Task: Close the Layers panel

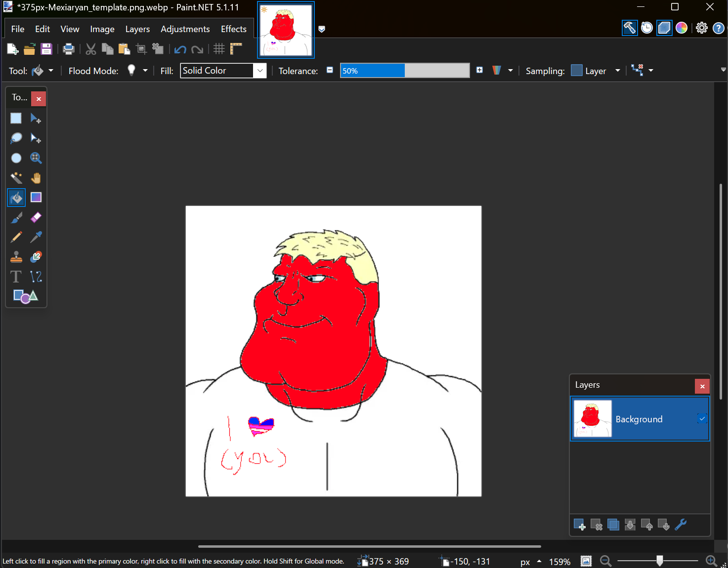Action: point(702,386)
